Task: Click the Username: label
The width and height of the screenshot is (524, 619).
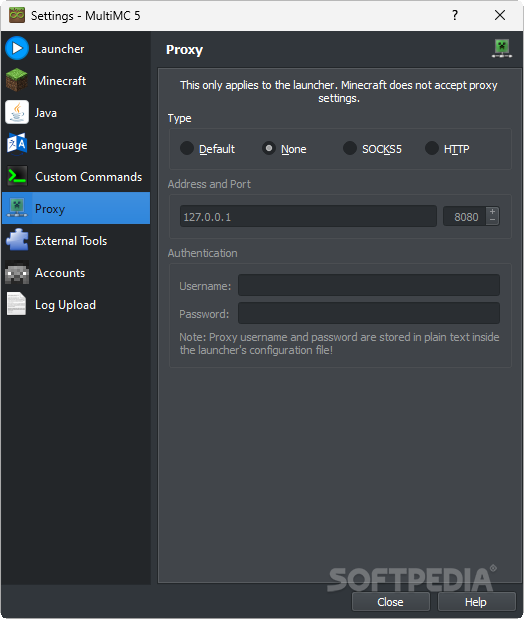Action: click(x=205, y=286)
